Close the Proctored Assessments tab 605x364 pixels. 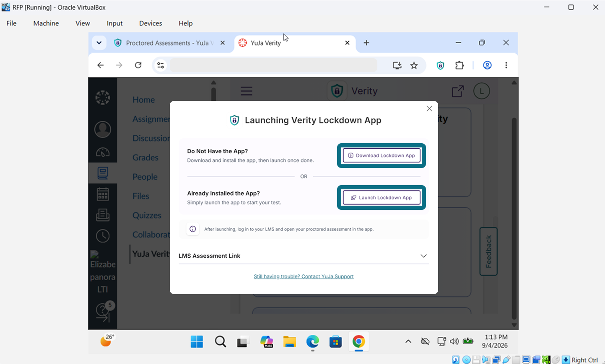223,43
